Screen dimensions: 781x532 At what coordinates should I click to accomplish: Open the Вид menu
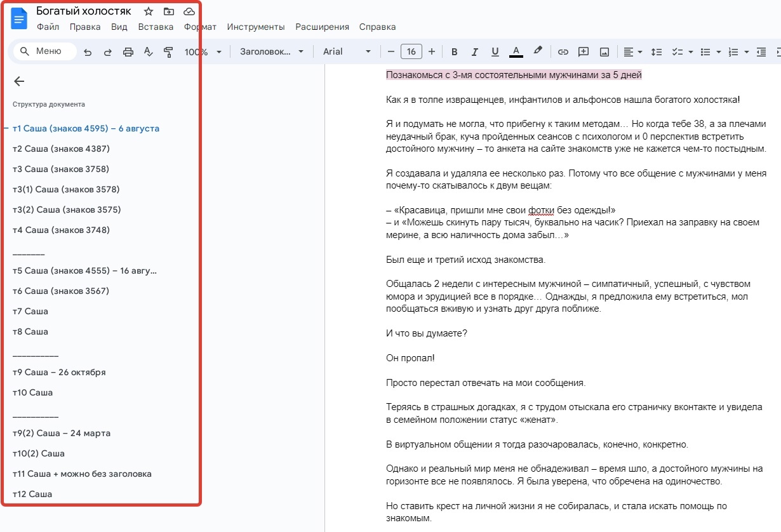119,27
